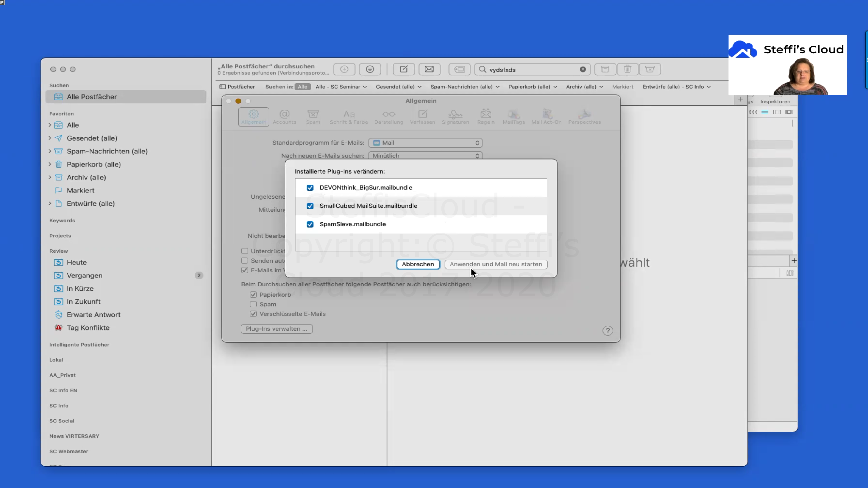Open Erwarte Antwort mailbox
Image resolution: width=868 pixels, height=488 pixels.
(x=93, y=314)
